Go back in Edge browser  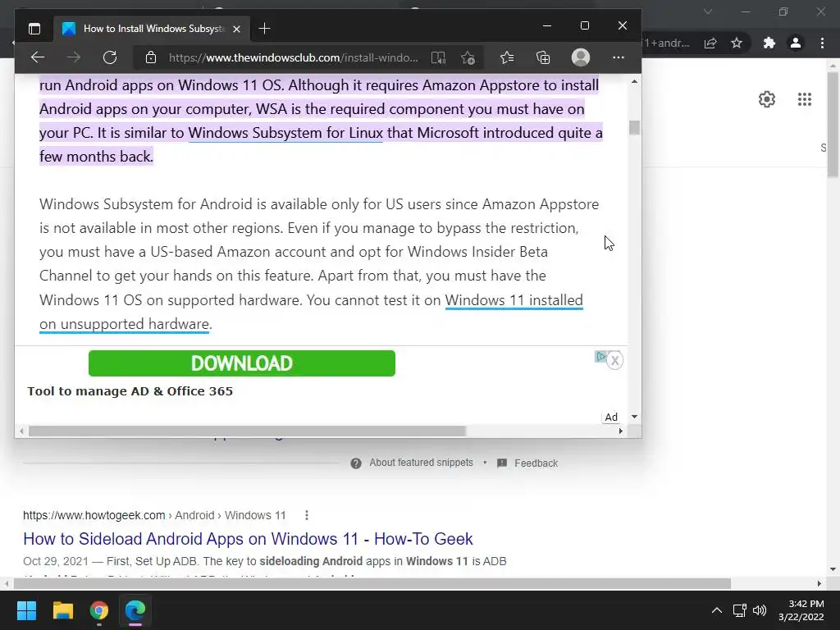[x=38, y=57]
